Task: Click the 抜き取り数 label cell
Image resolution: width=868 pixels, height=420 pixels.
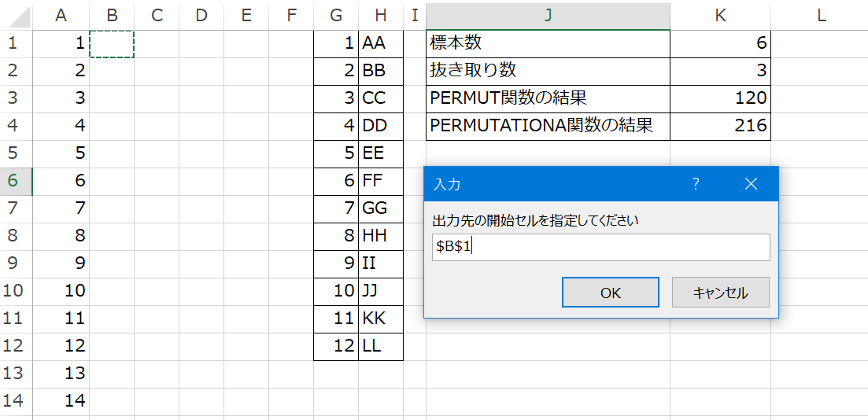Action: coord(548,71)
